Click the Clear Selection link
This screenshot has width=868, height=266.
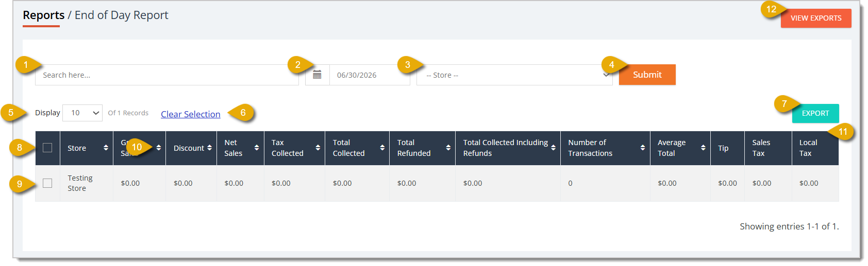(191, 114)
